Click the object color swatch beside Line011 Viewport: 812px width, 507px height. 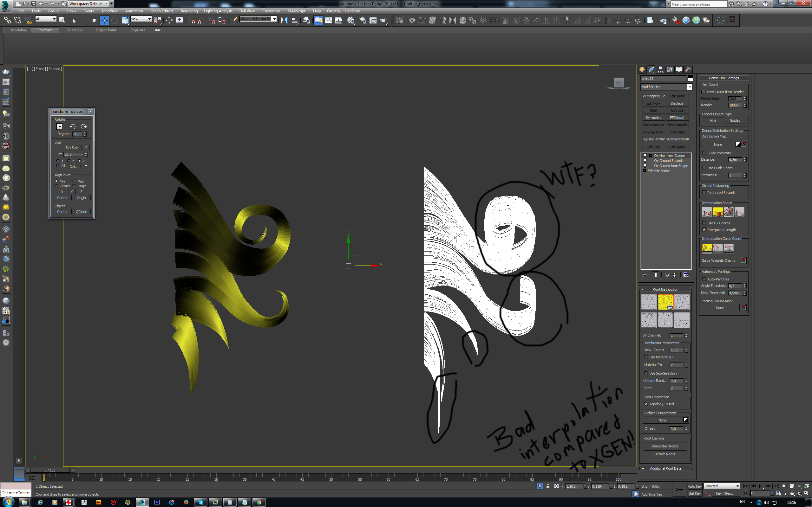point(690,79)
